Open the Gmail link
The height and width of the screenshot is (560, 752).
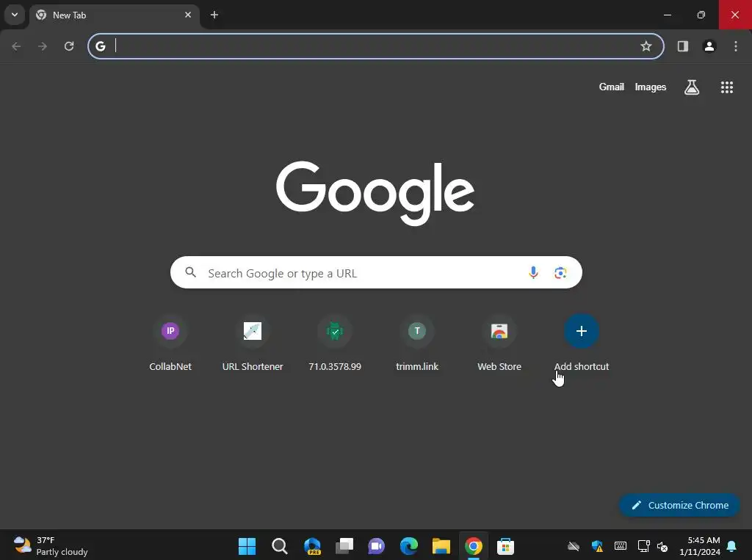coord(611,87)
